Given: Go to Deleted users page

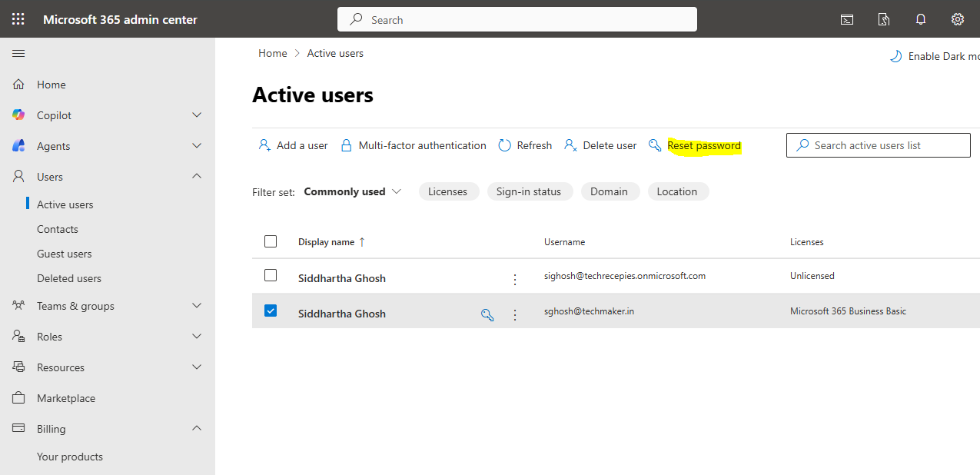Looking at the screenshot, I should (69, 278).
